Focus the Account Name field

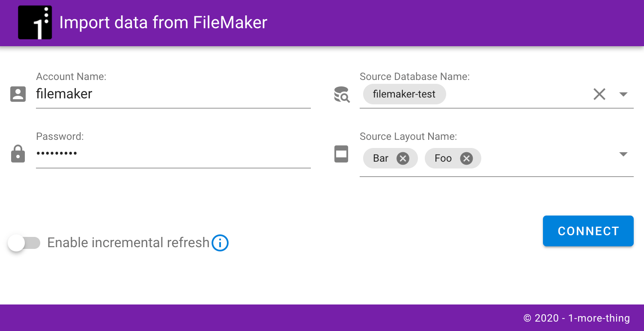pos(173,94)
